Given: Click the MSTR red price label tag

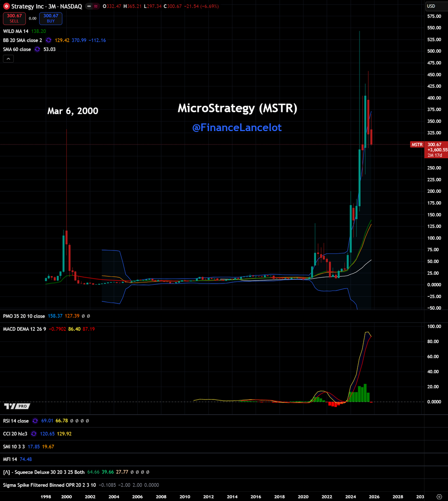Looking at the screenshot, I should click(417, 144).
